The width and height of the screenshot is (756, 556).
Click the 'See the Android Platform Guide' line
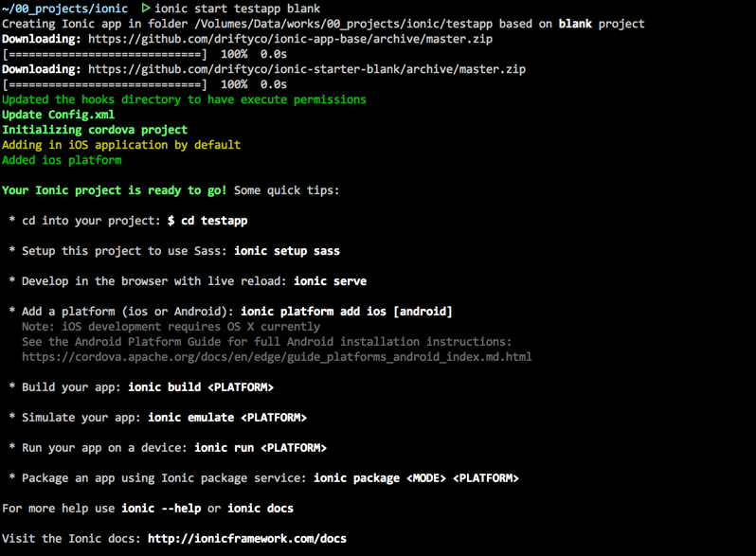(266, 342)
